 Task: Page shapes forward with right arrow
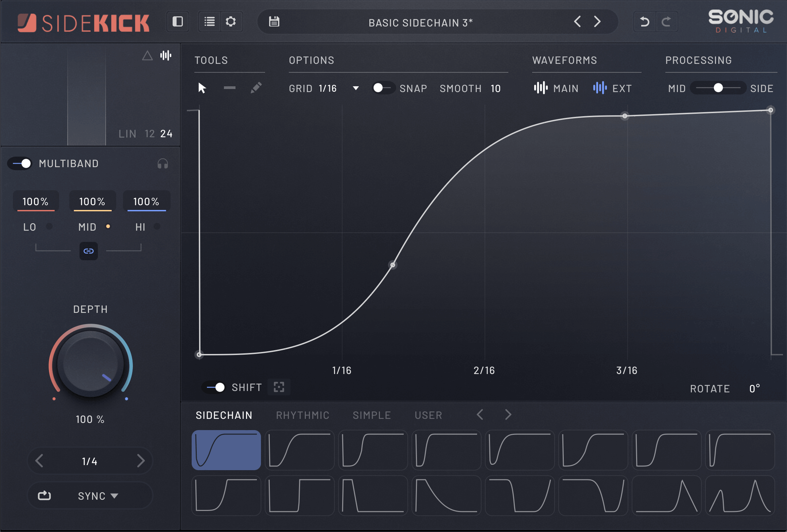508,415
